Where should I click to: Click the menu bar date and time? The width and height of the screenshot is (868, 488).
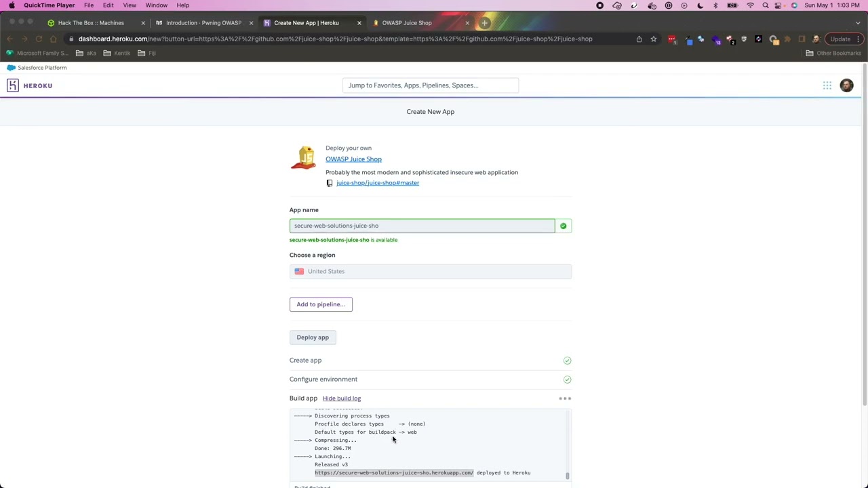[833, 5]
